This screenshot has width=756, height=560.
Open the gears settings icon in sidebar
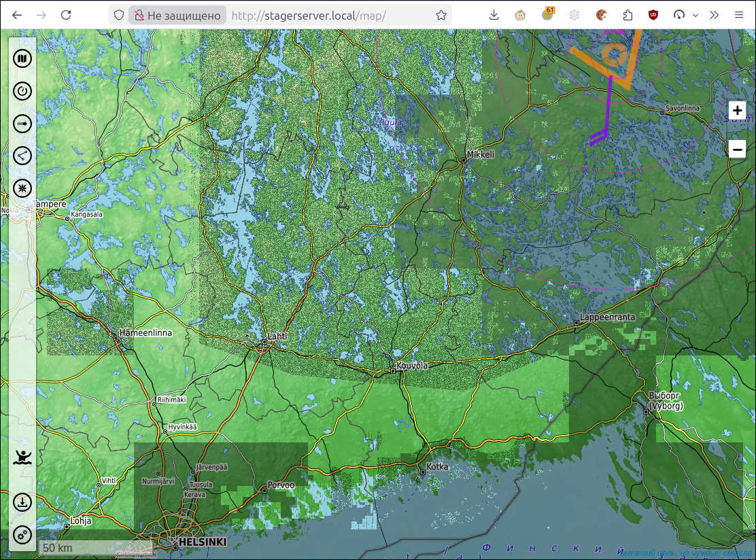[x=22, y=535]
